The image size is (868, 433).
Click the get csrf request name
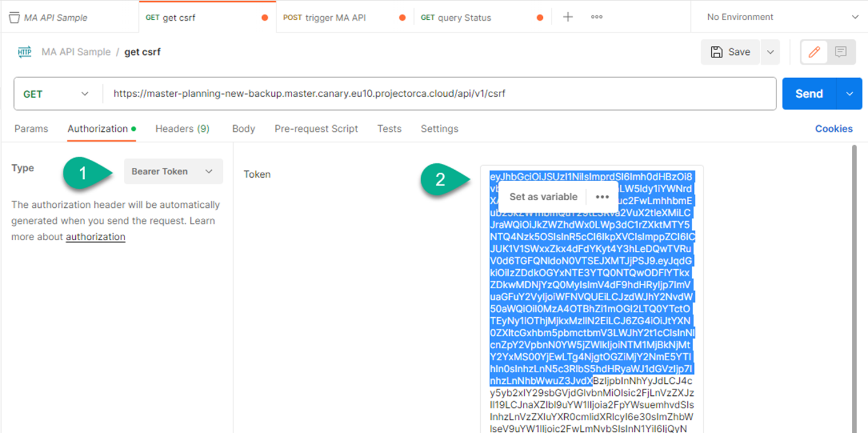pyautogui.click(x=142, y=52)
